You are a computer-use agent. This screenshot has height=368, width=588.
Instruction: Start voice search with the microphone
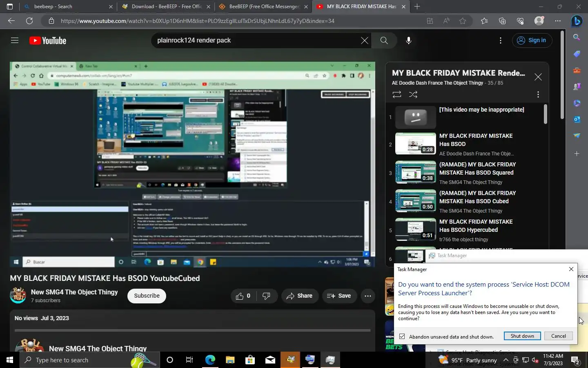tap(408, 40)
